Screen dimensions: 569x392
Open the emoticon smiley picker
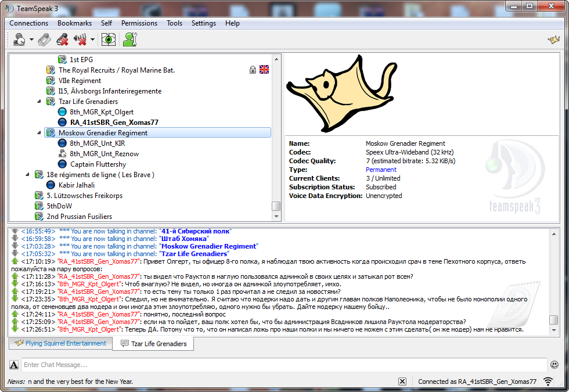(554, 365)
